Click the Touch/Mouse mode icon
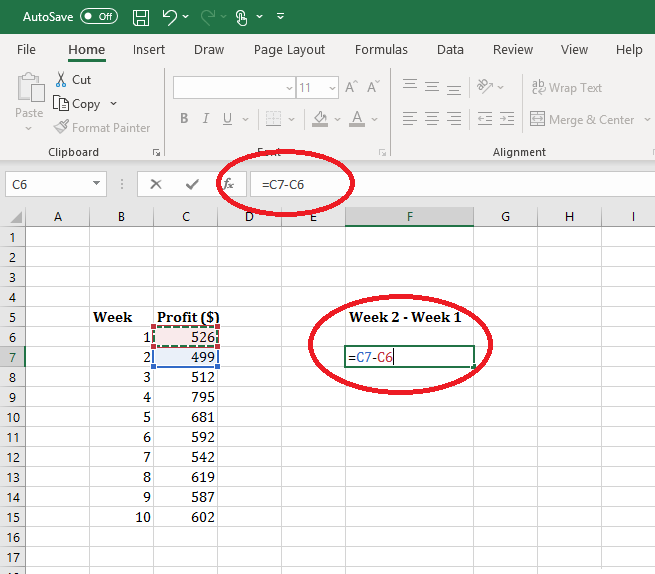This screenshot has height=574, width=655. click(241, 17)
